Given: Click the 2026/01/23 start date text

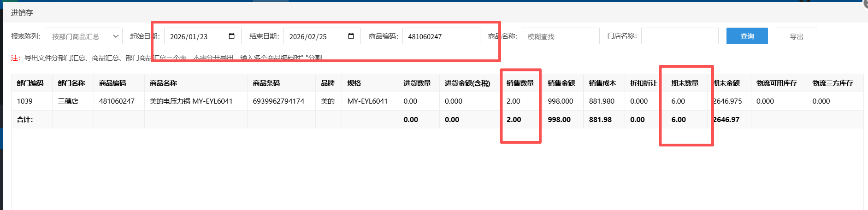Looking at the screenshot, I should click(x=189, y=37).
